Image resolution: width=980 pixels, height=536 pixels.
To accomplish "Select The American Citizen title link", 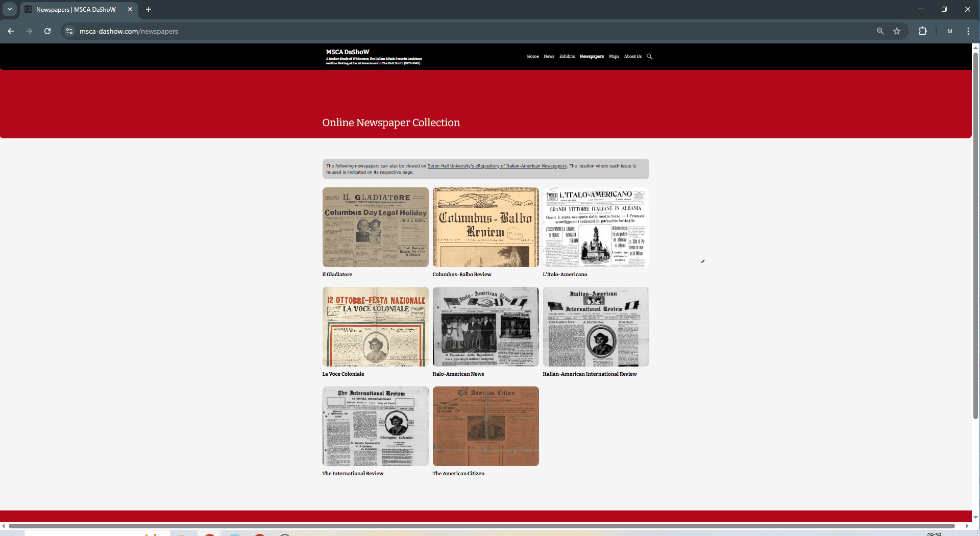I will coord(458,474).
